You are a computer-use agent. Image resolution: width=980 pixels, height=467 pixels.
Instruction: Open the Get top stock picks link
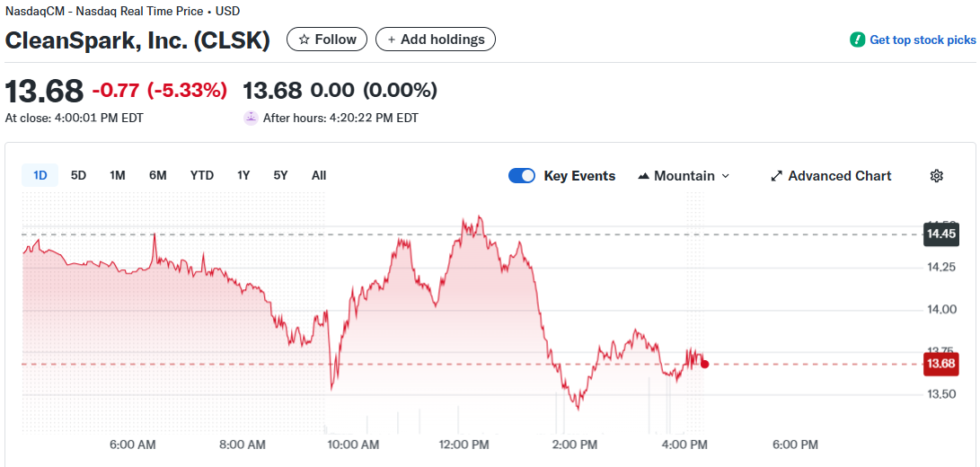(x=923, y=40)
